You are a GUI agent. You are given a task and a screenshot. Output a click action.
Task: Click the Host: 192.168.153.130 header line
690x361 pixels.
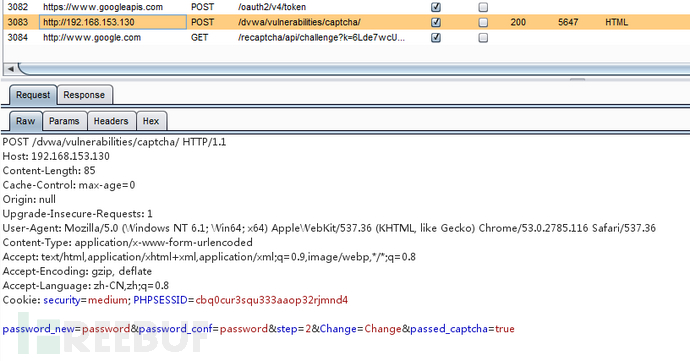[x=56, y=156]
